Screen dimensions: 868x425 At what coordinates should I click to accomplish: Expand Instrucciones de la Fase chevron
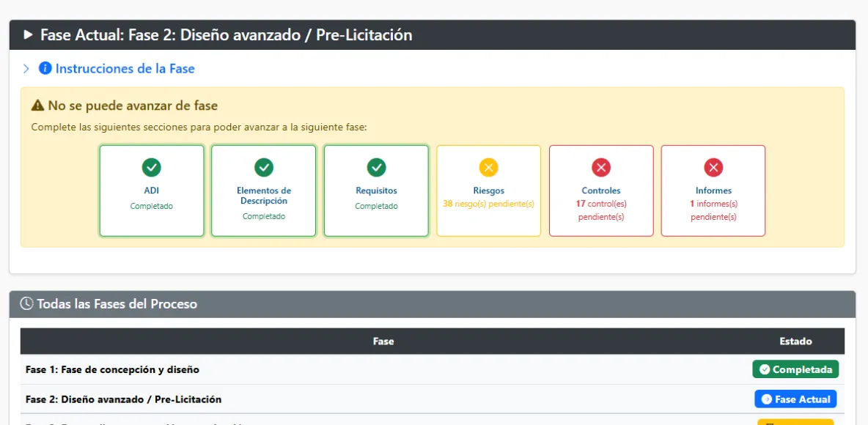pos(26,69)
